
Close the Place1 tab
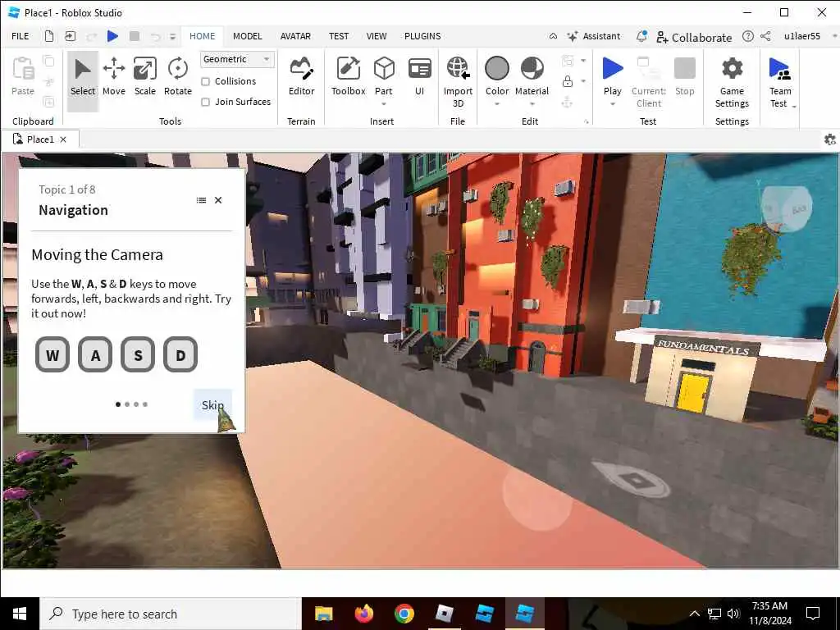pos(63,139)
